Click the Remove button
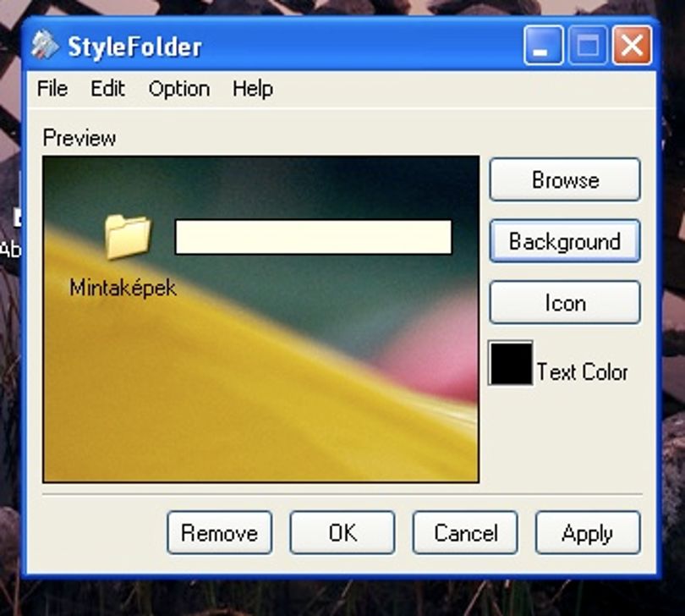Viewport: 685px width, 616px height. 220,532
